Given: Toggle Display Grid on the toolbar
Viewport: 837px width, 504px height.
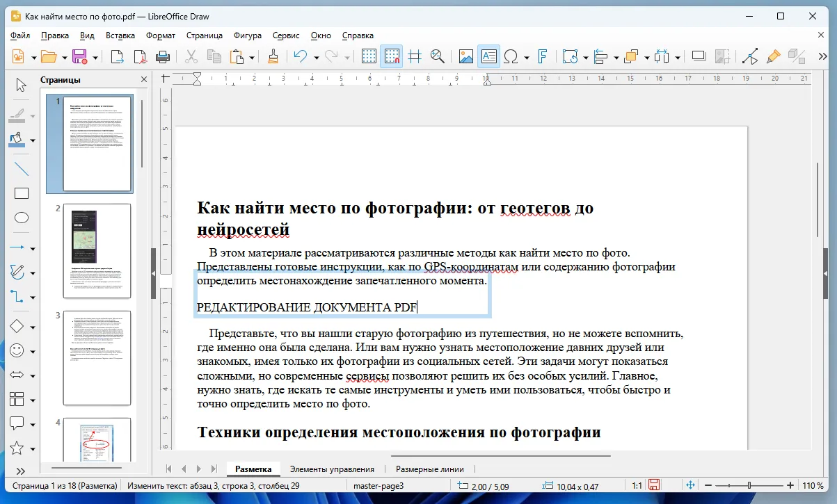Looking at the screenshot, I should pos(369,56).
